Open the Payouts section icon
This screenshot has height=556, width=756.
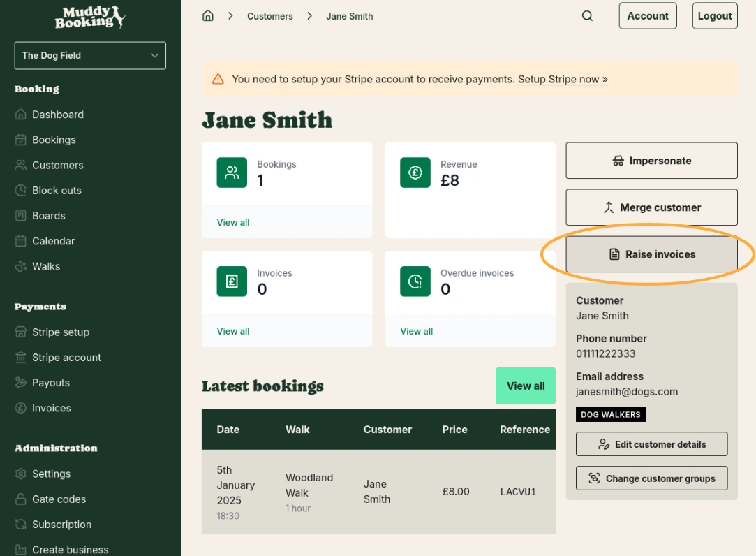(x=22, y=383)
